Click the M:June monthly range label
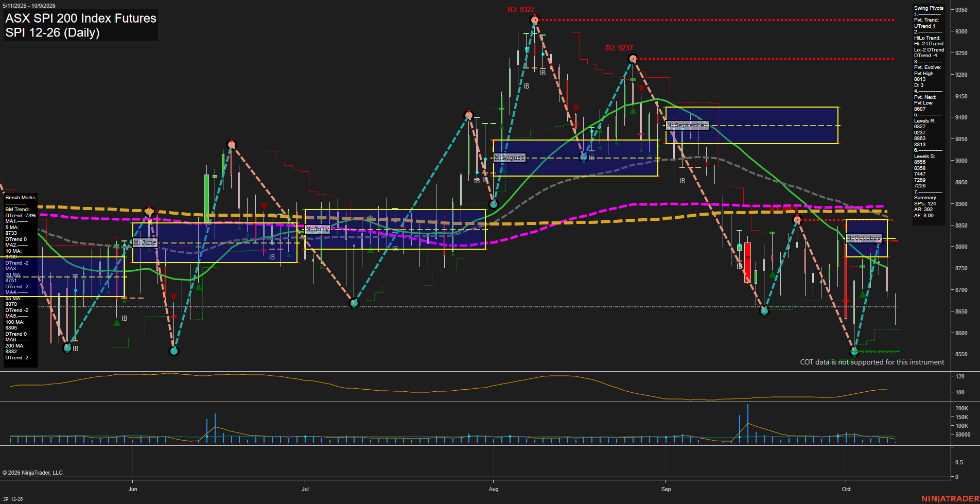Image resolution: width=980 pixels, height=504 pixels. tap(145, 242)
